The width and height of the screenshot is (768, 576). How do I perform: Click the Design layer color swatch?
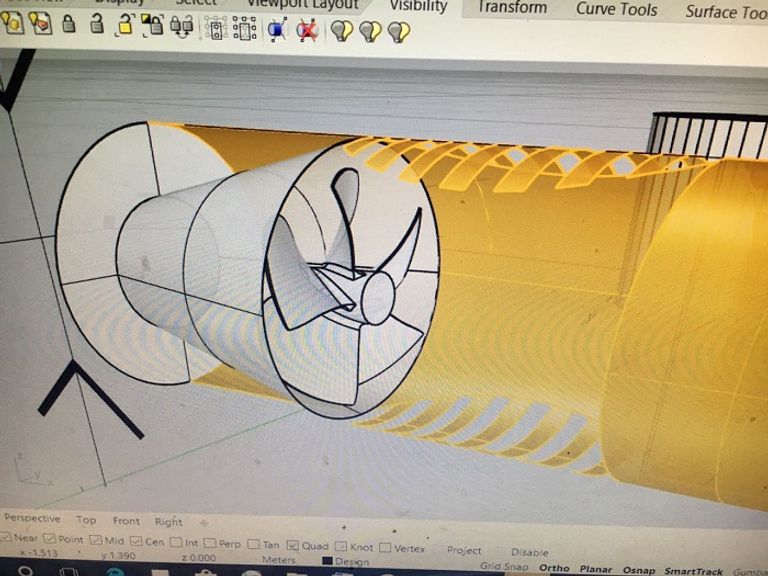click(327, 561)
